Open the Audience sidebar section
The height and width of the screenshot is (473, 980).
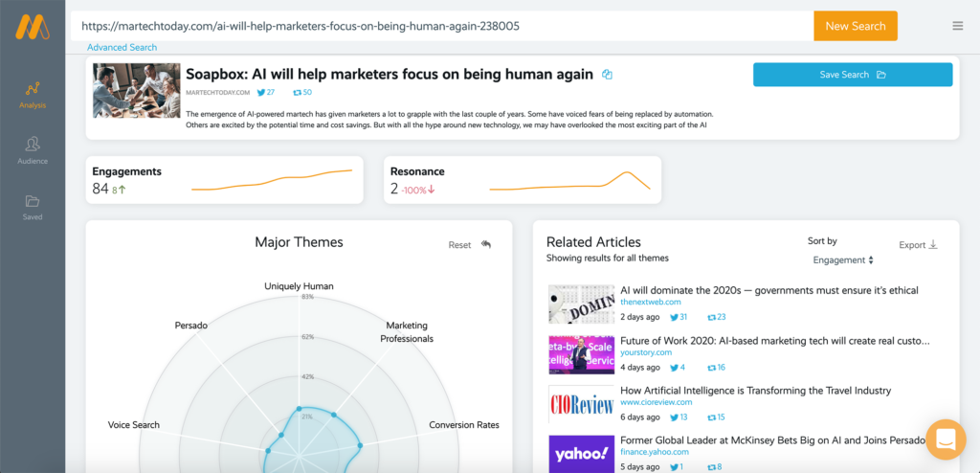(x=33, y=151)
